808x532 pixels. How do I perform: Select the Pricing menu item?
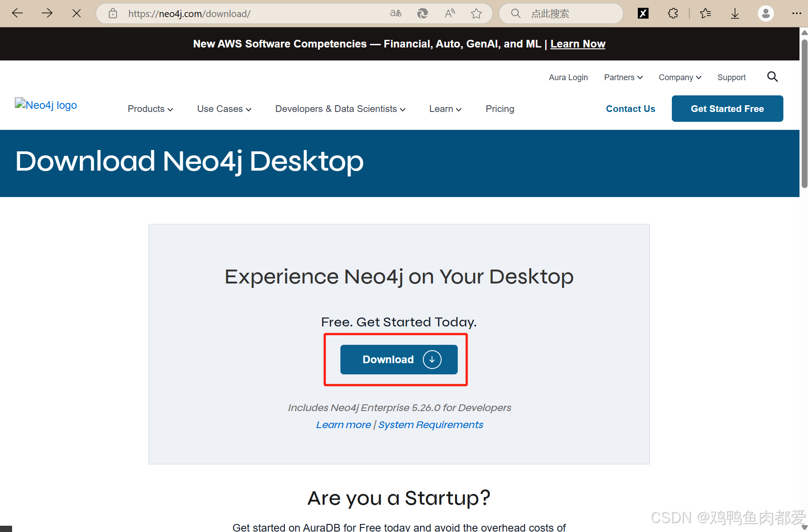[x=499, y=108]
